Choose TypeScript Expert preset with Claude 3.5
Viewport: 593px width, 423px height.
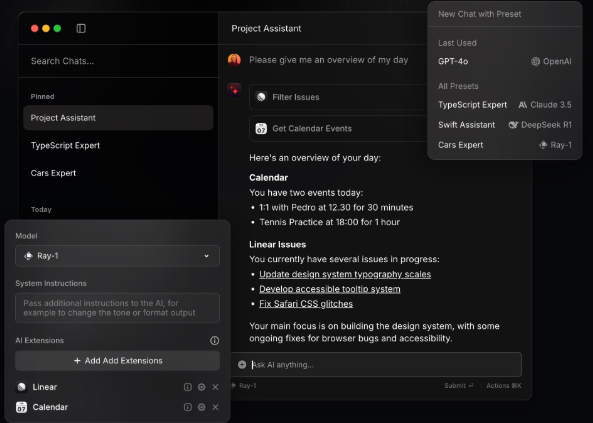pyautogui.click(x=505, y=105)
